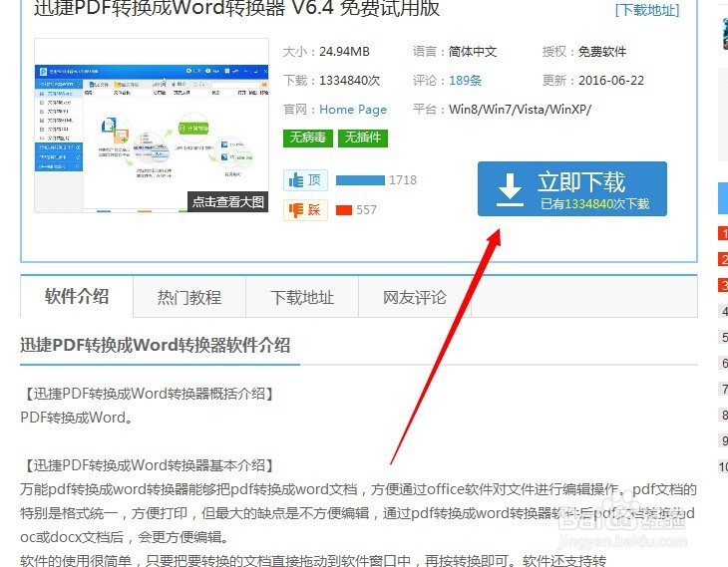Image resolution: width=728 pixels, height=567 pixels.
Task: Switch to the 下载地址 tab
Action: 302,297
